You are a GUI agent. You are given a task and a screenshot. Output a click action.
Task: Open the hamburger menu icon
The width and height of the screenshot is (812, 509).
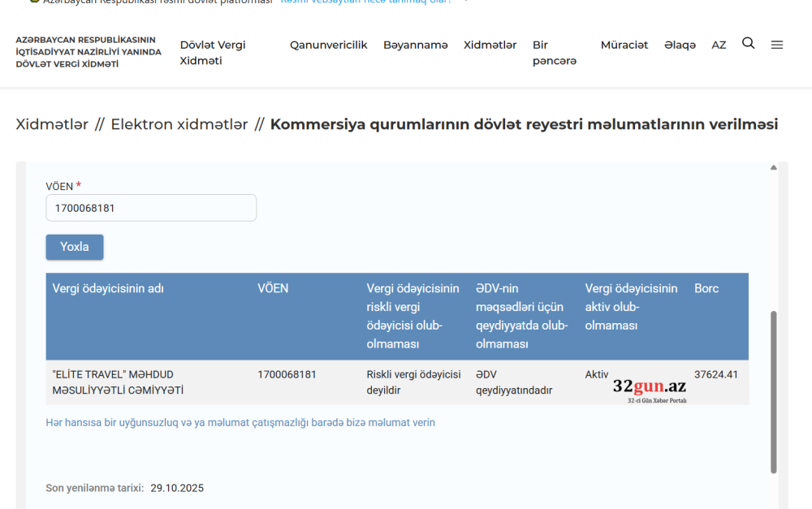click(776, 45)
